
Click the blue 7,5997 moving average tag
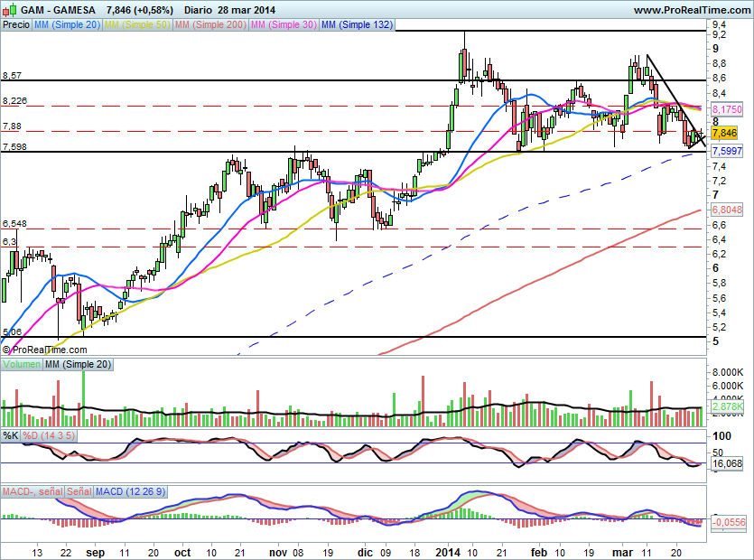pyautogui.click(x=727, y=151)
